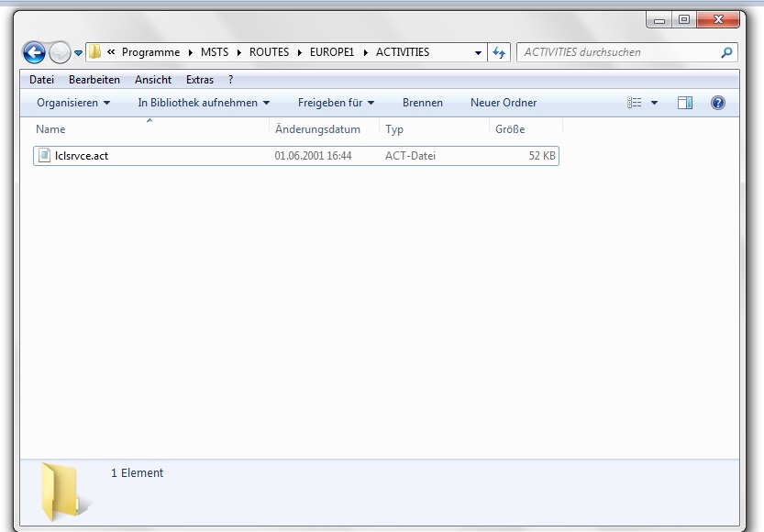The height and width of the screenshot is (532, 764).
Task: Expand In Bibliothek aufnehmen menu
Action: point(204,103)
